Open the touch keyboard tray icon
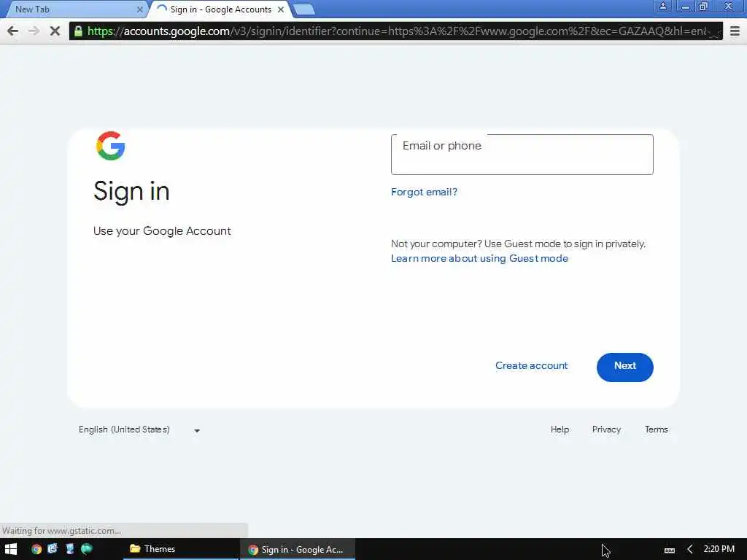The width and height of the screenshot is (747, 560). pyautogui.click(x=670, y=550)
